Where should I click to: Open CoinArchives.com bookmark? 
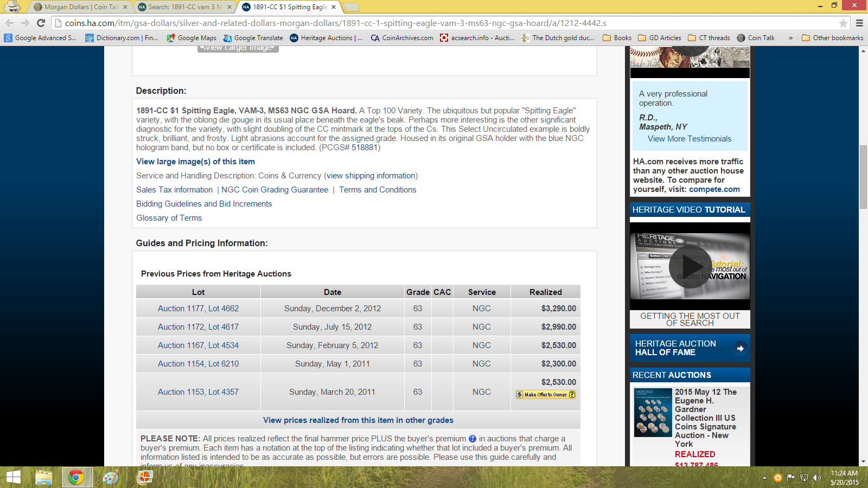coord(402,38)
